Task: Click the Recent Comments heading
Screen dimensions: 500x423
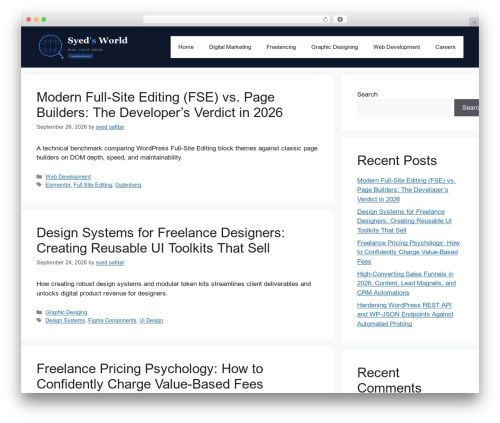Action: click(x=389, y=380)
